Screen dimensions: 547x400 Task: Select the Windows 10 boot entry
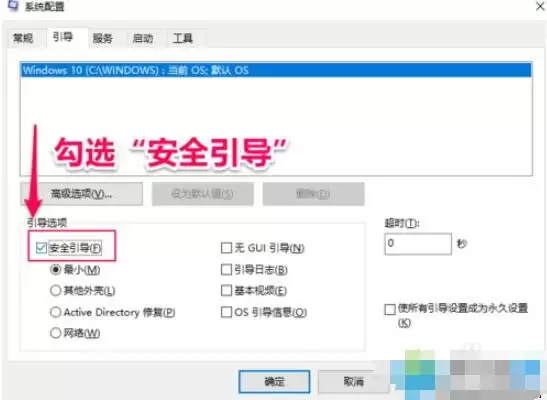(x=276, y=70)
